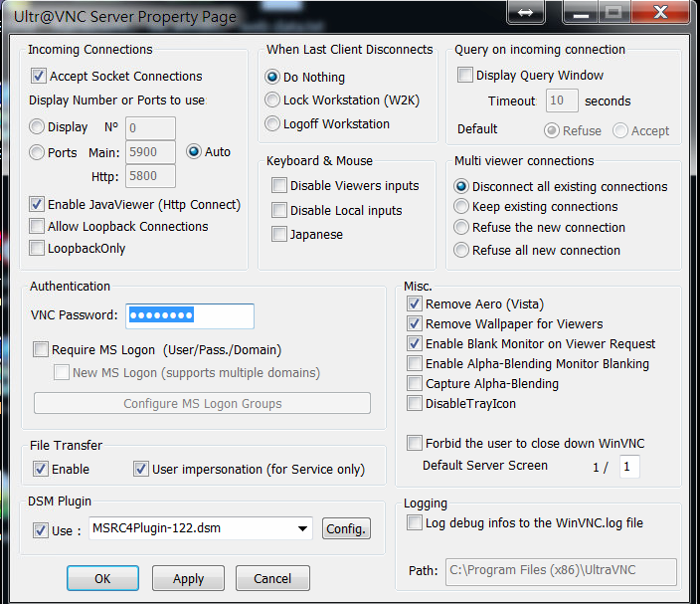Check Allow Loopback Connections
This screenshot has width=700, height=604.
pyautogui.click(x=38, y=227)
